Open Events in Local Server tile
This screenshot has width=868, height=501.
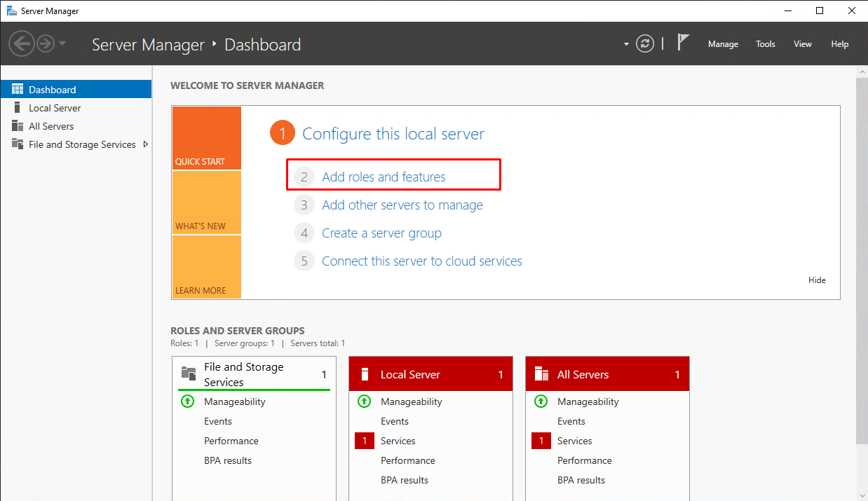coord(394,421)
